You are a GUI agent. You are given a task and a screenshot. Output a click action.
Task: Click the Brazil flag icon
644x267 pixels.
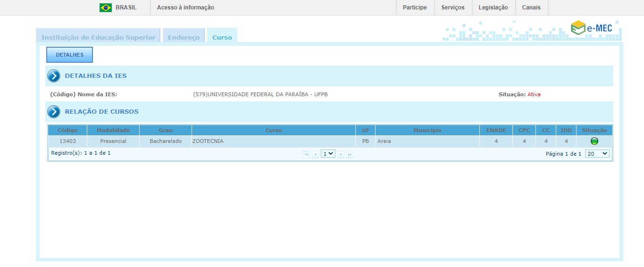click(105, 8)
